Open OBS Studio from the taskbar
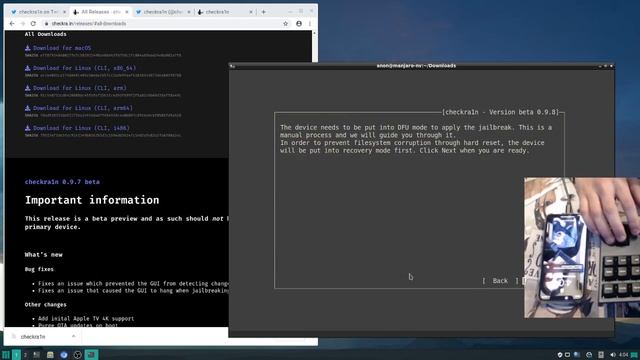640x360 pixels. pyautogui.click(x=78, y=355)
